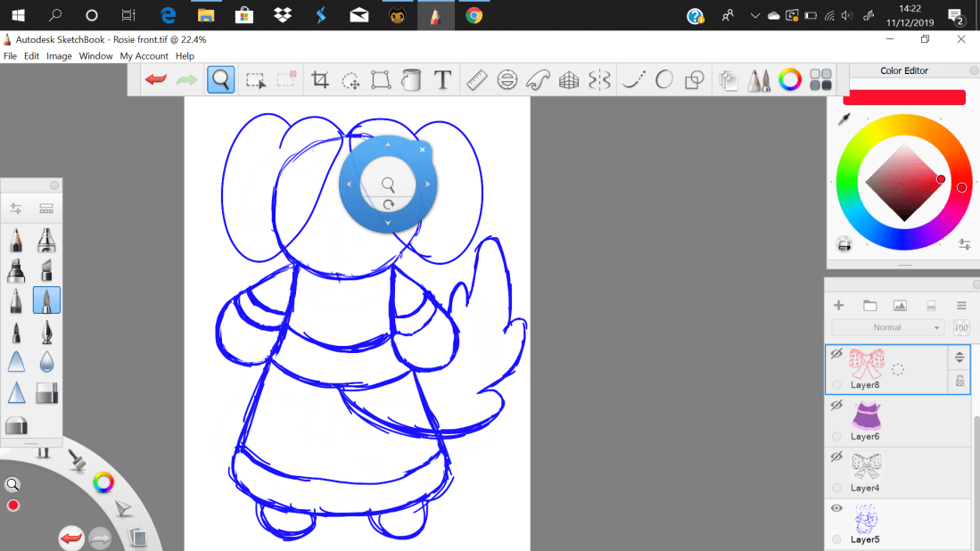980x551 pixels.
Task: Add a new layer with plus button
Action: [838, 305]
